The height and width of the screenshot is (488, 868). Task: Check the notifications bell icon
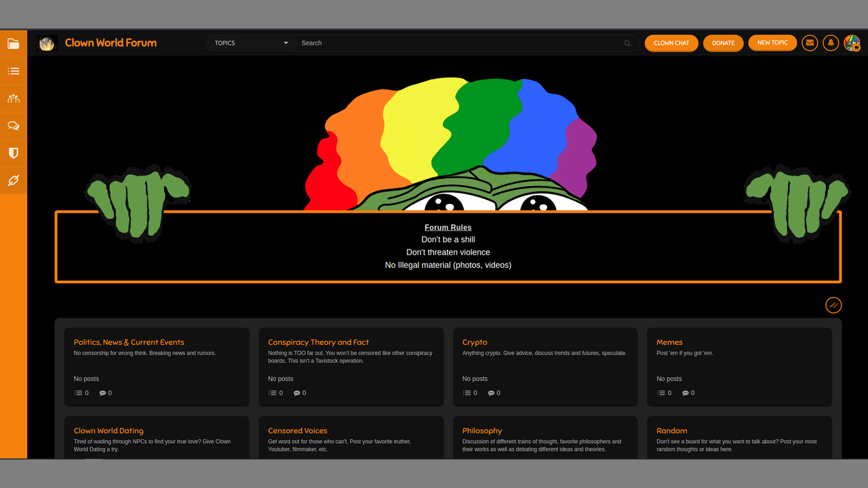(x=831, y=43)
